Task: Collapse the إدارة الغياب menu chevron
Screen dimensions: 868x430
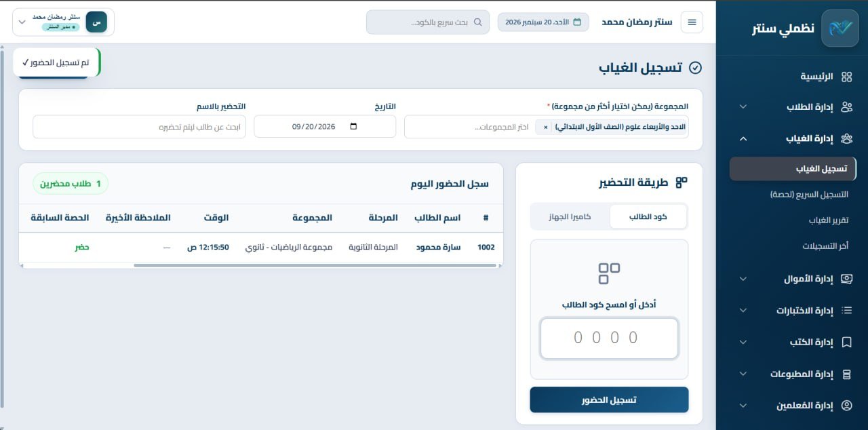Action: 743,138
